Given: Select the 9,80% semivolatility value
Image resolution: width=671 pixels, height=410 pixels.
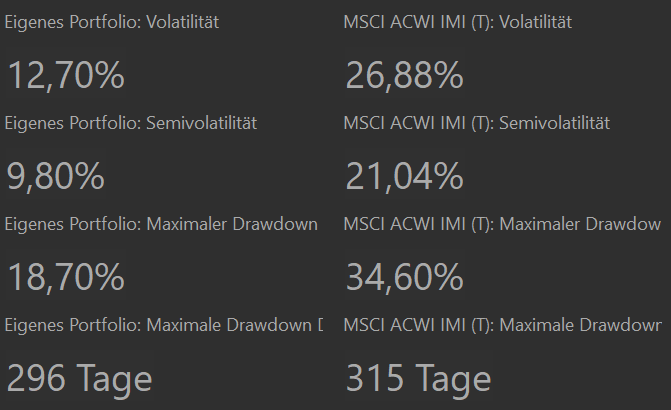Looking at the screenshot, I should click(55, 176).
